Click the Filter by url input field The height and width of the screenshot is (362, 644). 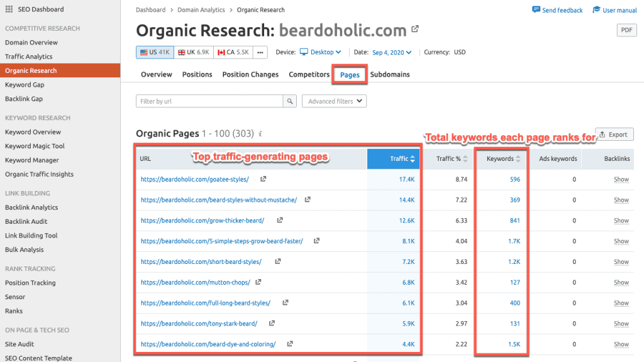(209, 101)
